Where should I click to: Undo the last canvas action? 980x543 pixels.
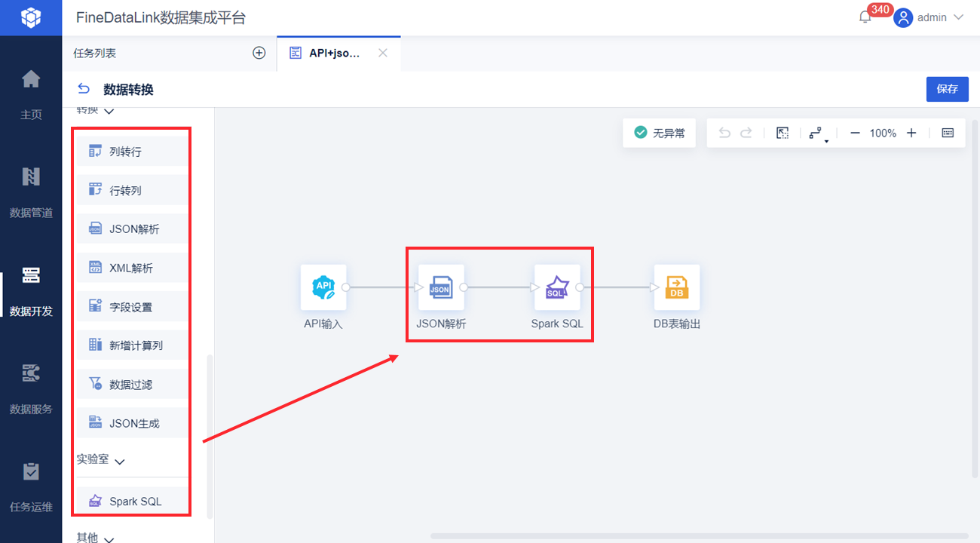[724, 133]
